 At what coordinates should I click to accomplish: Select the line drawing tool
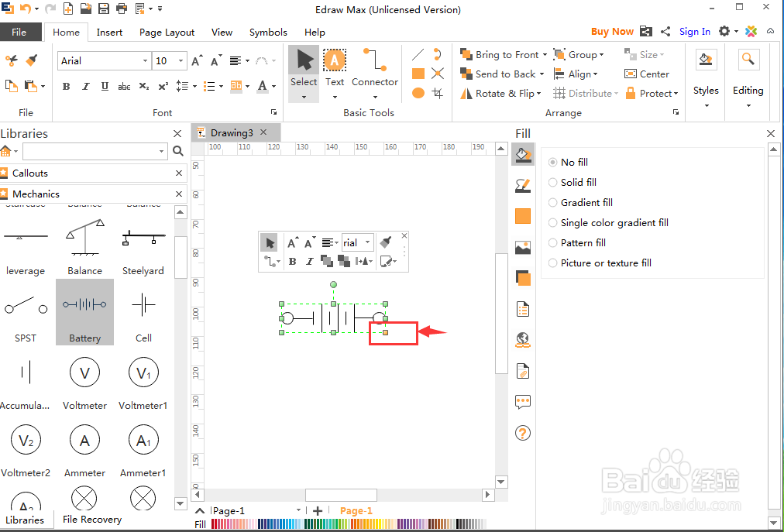[418, 54]
